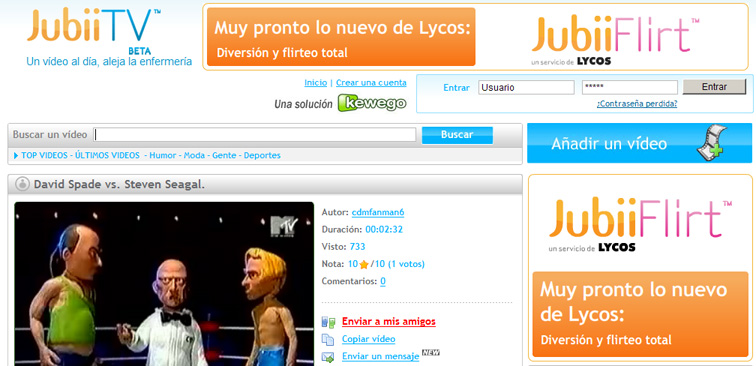Click the arrow before TOP VIDEOS
The width and height of the screenshot is (756, 366).
[16, 155]
